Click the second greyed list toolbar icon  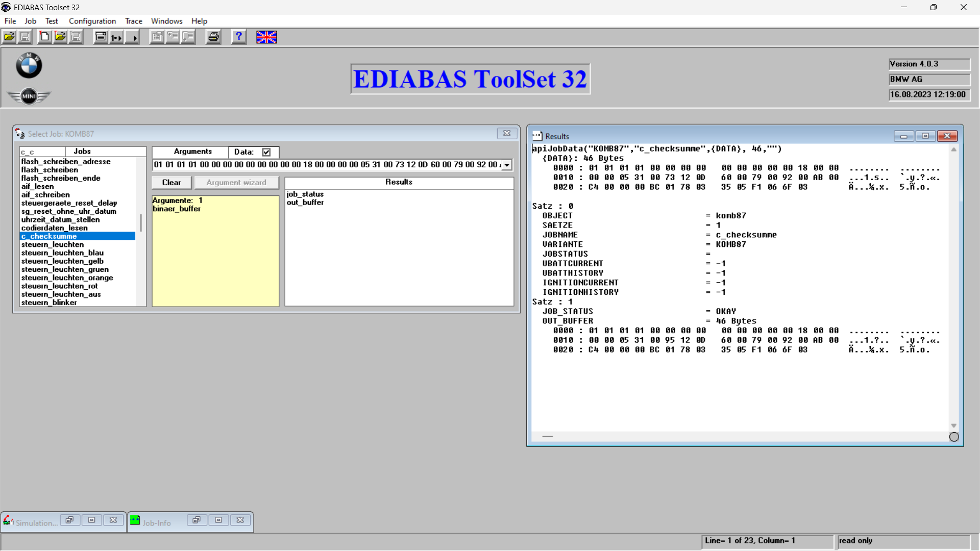[x=173, y=37]
